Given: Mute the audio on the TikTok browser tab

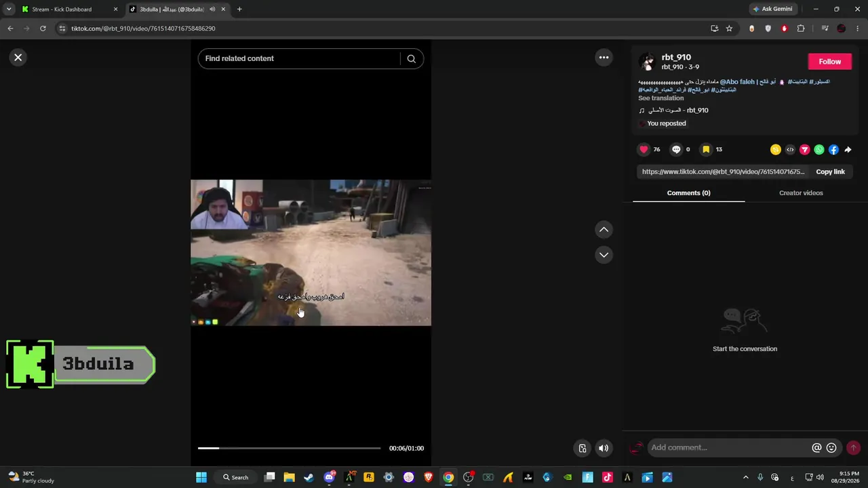Looking at the screenshot, I should point(212,9).
